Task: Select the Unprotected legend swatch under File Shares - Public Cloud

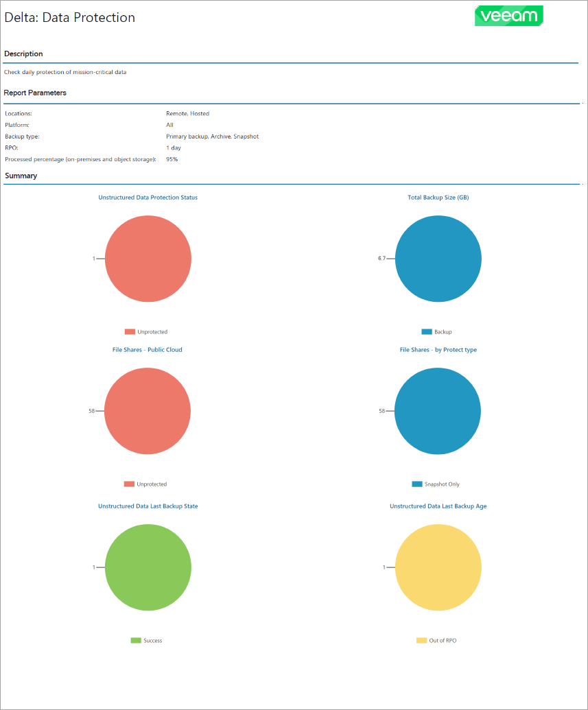Action: (x=129, y=484)
